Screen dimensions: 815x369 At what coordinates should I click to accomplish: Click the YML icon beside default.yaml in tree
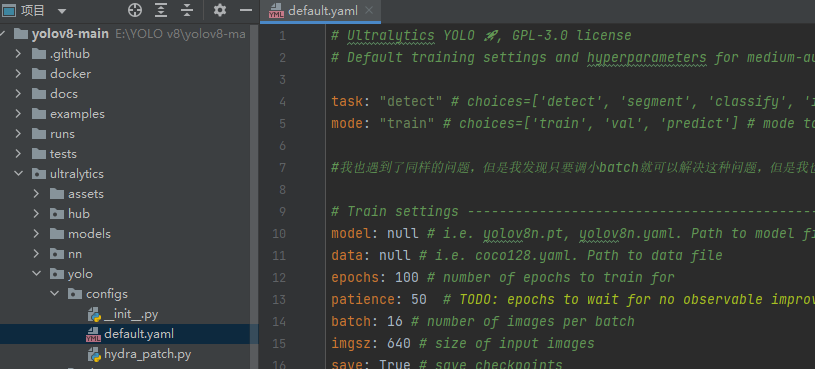(x=94, y=334)
